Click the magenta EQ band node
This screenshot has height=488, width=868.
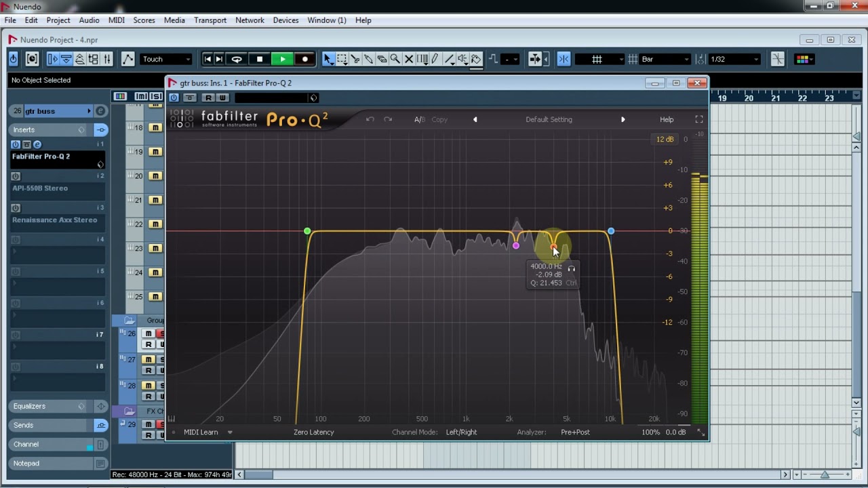click(x=516, y=245)
